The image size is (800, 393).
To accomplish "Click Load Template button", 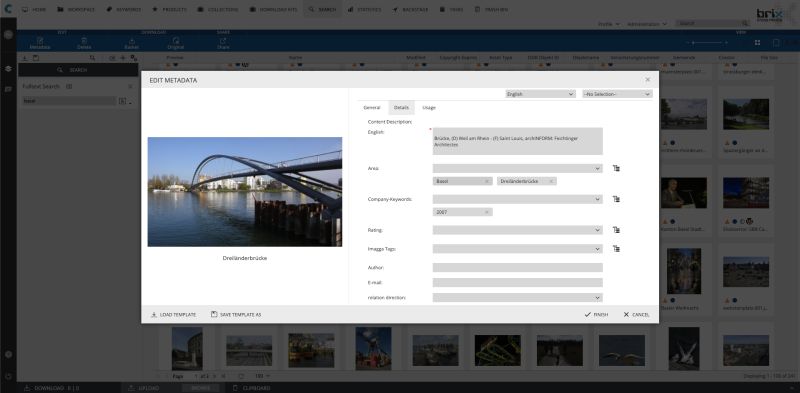I will tap(173, 314).
